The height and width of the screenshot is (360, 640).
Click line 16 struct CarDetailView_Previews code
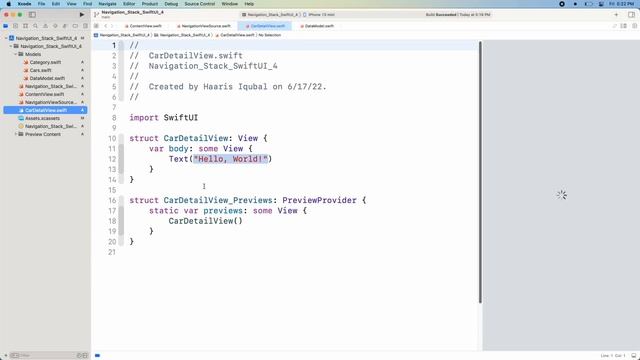tap(247, 200)
